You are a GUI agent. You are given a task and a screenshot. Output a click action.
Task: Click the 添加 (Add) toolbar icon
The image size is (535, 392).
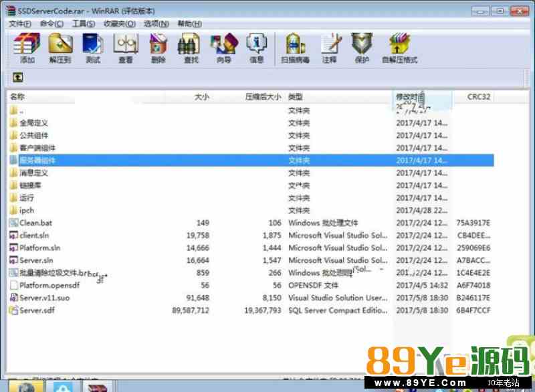click(27, 48)
